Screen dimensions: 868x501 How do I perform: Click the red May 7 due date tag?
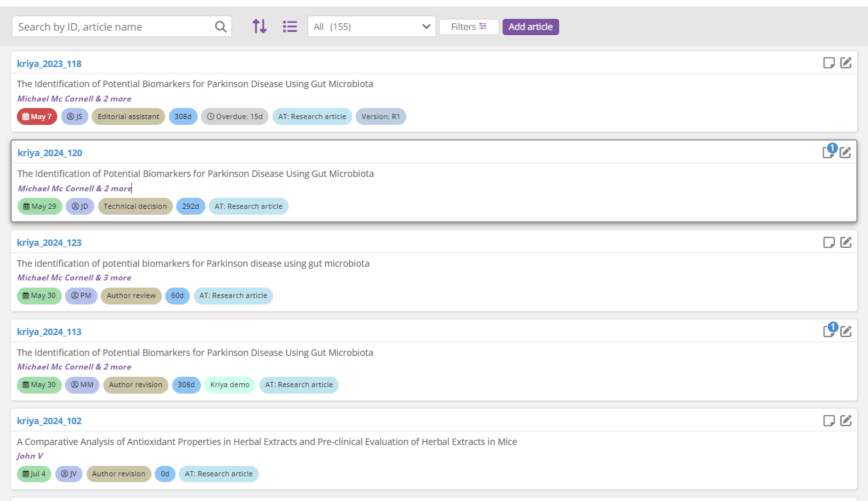coord(37,116)
